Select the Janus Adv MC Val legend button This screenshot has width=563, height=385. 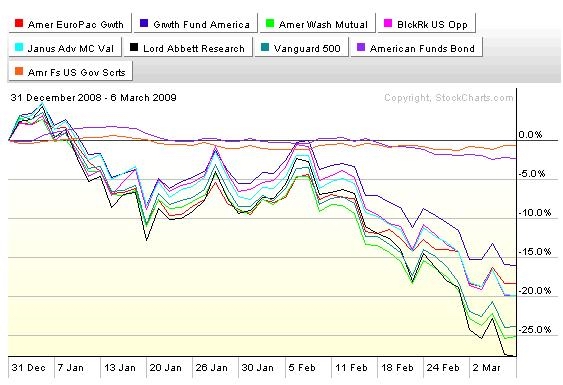click(x=65, y=47)
